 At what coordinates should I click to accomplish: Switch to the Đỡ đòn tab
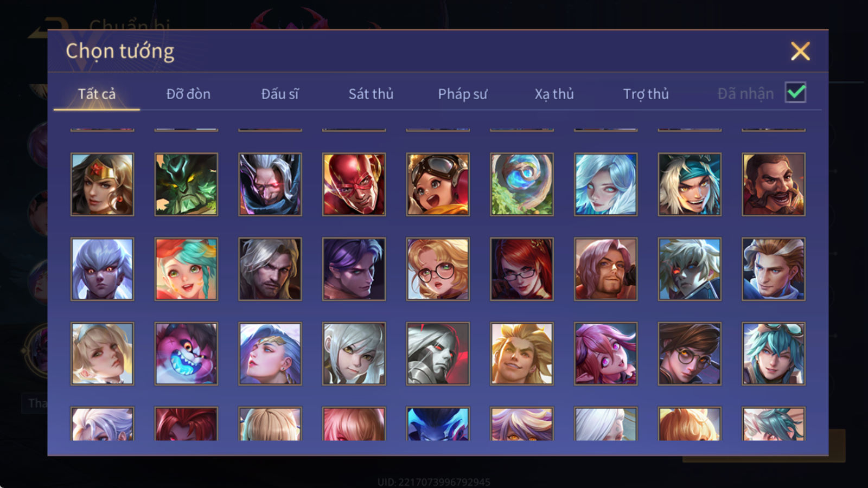coord(188,94)
